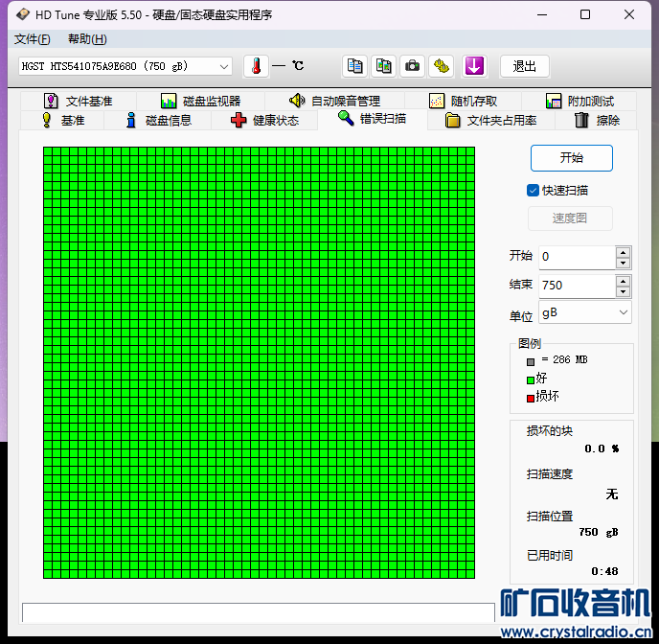Minimize the HD Tune window

(x=542, y=14)
